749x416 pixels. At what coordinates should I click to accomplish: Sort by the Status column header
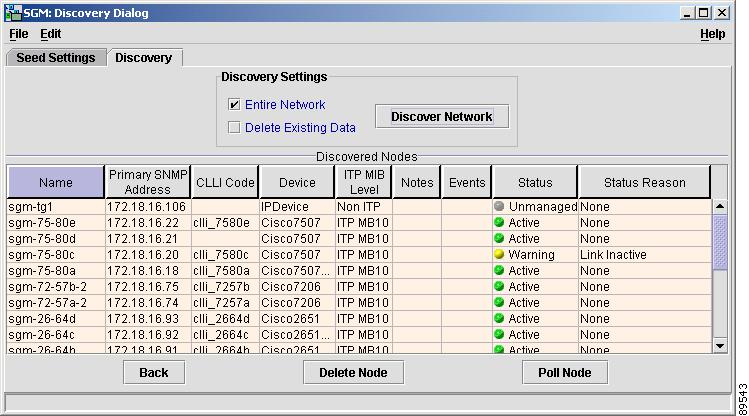(535, 182)
